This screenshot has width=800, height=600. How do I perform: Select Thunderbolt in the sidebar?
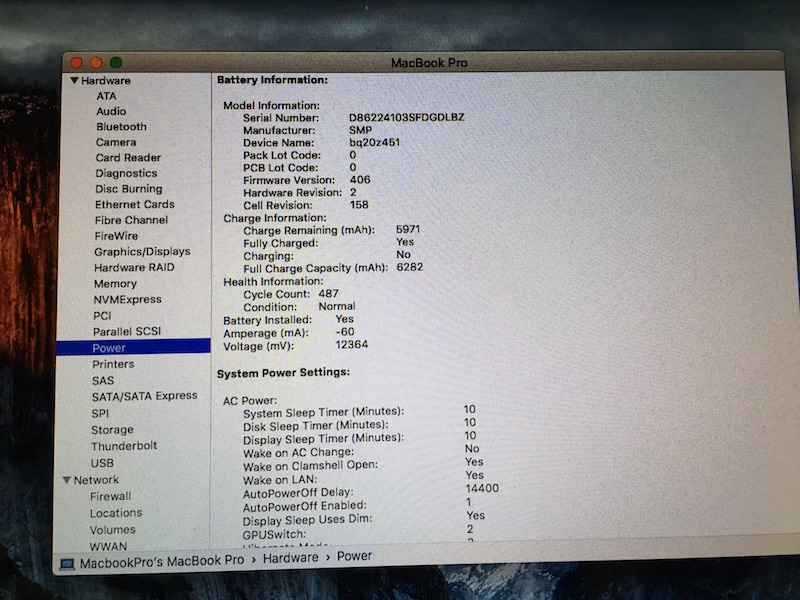click(124, 446)
